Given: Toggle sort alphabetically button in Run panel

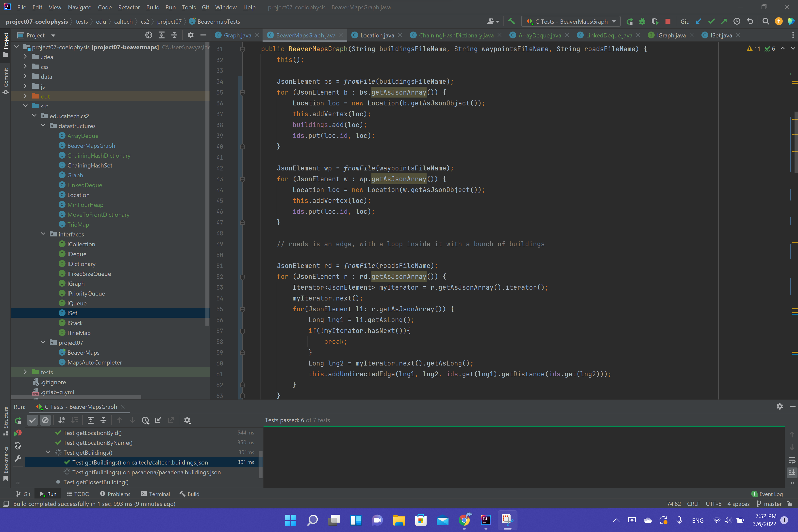Looking at the screenshot, I should coord(61,420).
